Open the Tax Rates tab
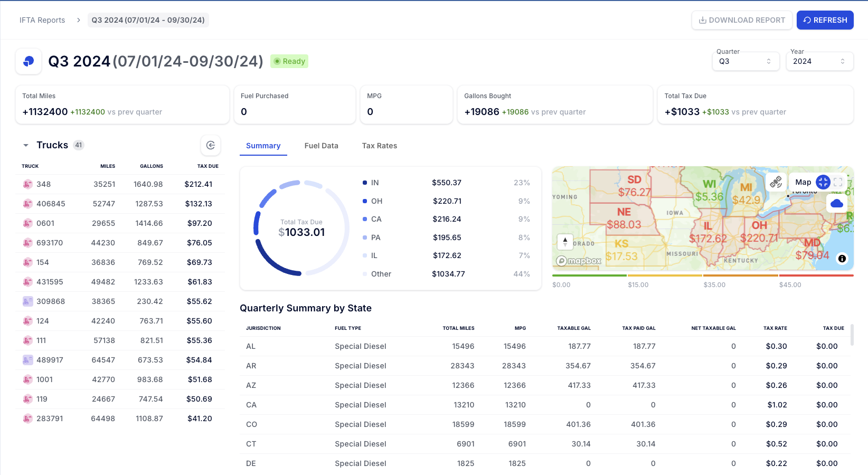Image resolution: width=868 pixels, height=475 pixels. coord(379,146)
